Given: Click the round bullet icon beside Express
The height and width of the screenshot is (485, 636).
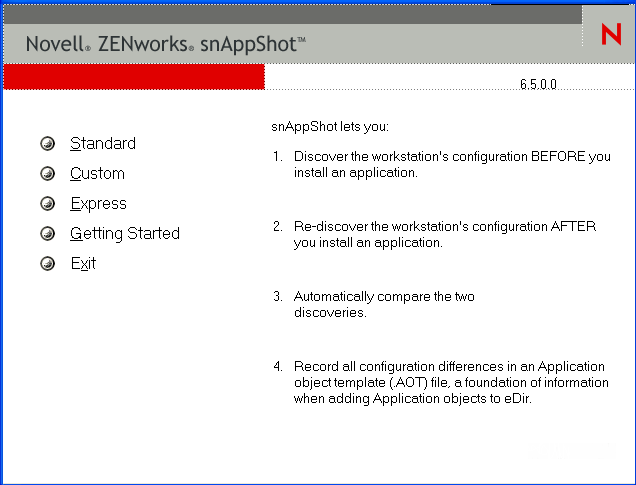Looking at the screenshot, I should pyautogui.click(x=47, y=204).
